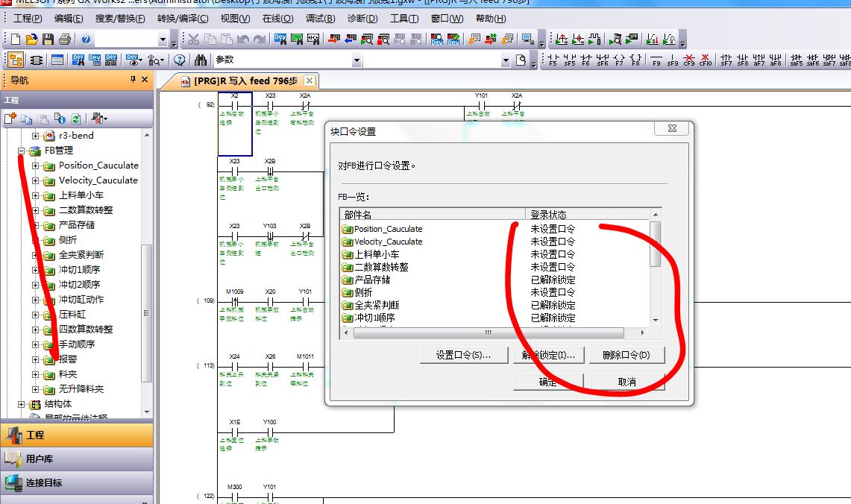Image resolution: width=851 pixels, height=504 pixels.
Task: Pin the 导航 navigation panel
Action: (133, 80)
